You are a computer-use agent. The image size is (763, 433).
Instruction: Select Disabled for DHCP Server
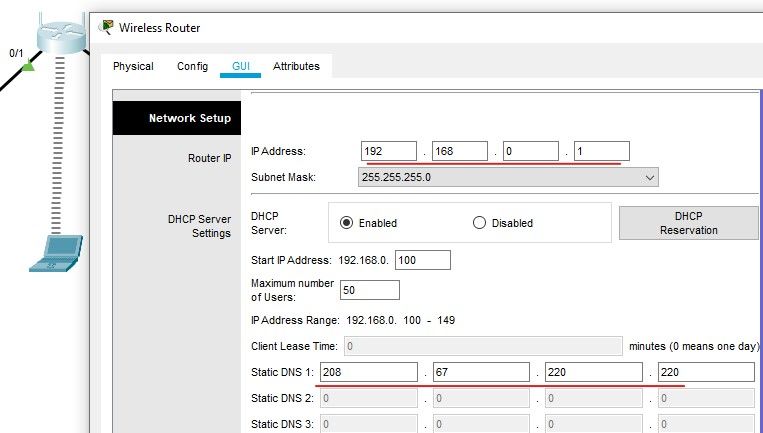click(479, 223)
